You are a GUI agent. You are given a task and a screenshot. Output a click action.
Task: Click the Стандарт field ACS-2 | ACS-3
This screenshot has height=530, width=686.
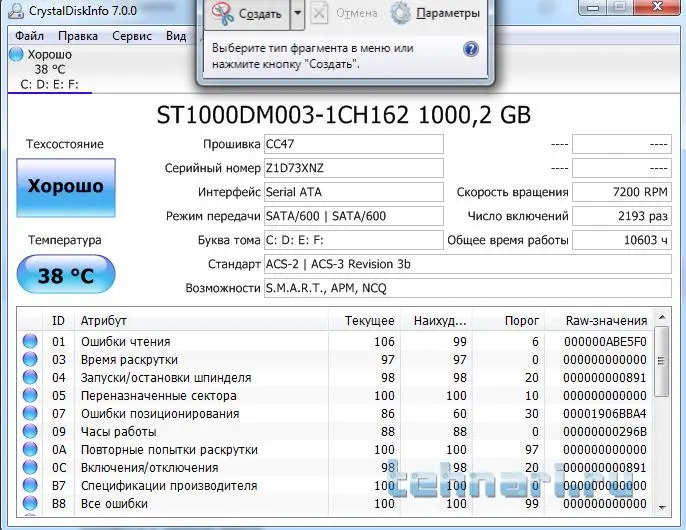click(468, 264)
